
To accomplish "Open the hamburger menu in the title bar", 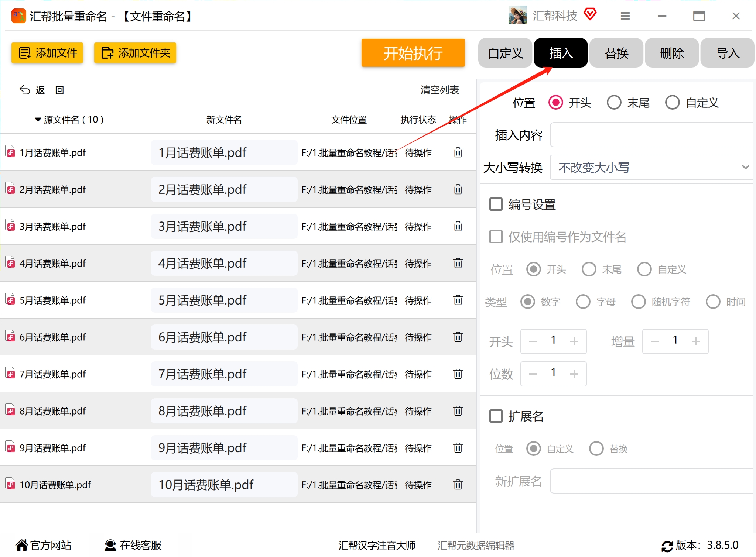I will click(x=625, y=16).
